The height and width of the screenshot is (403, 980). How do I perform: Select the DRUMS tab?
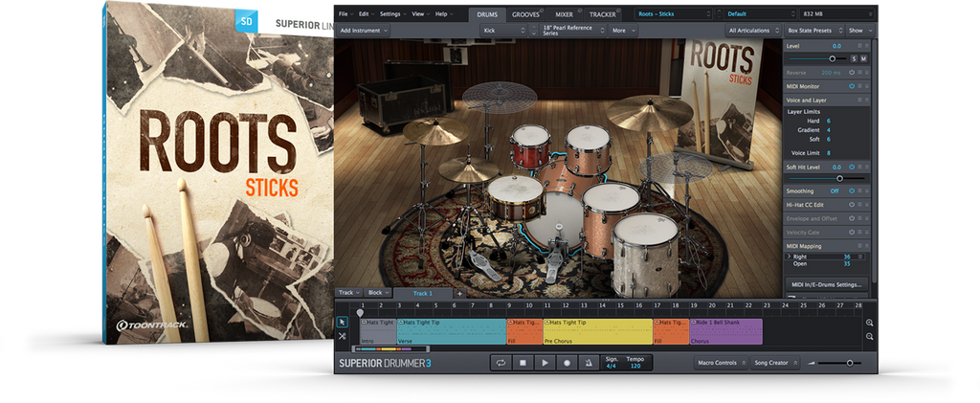point(487,14)
